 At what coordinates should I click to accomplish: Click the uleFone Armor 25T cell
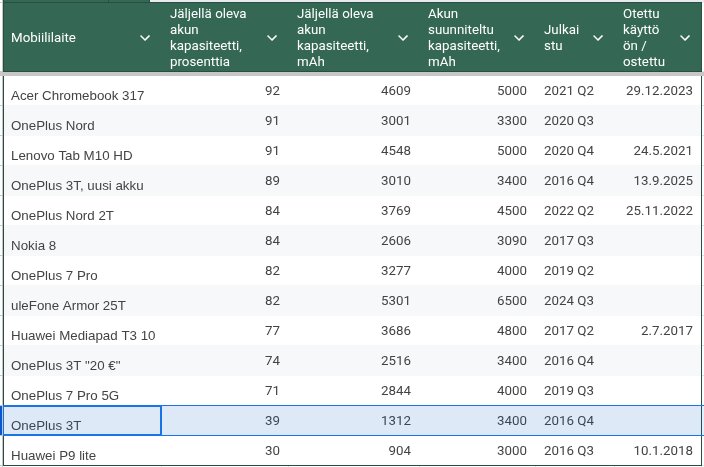80,304
